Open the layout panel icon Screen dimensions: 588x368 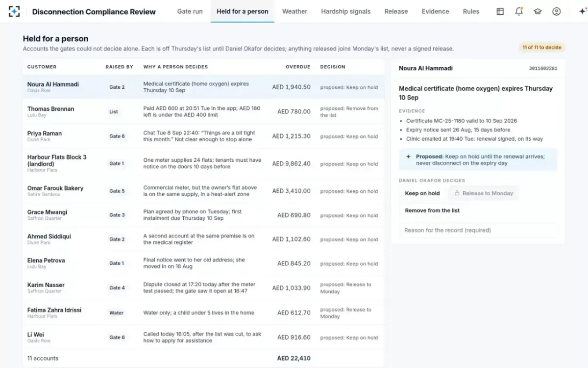[500, 11]
